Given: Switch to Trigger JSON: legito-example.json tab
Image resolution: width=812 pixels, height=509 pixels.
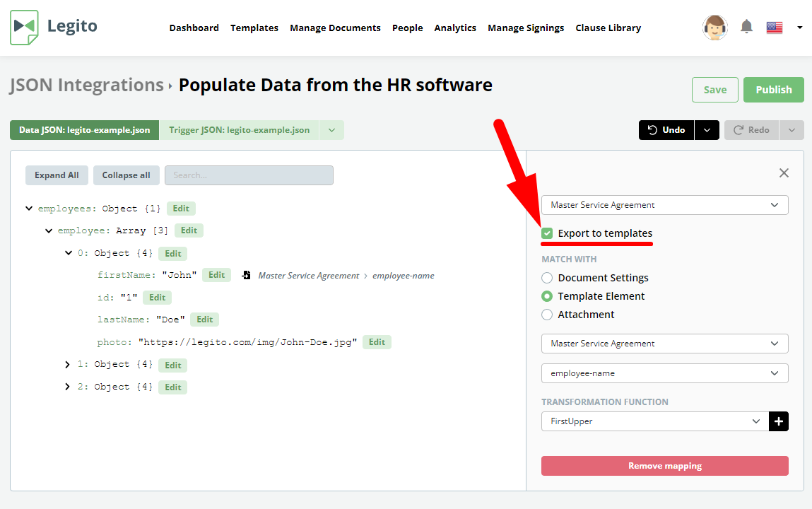Looking at the screenshot, I should (240, 130).
